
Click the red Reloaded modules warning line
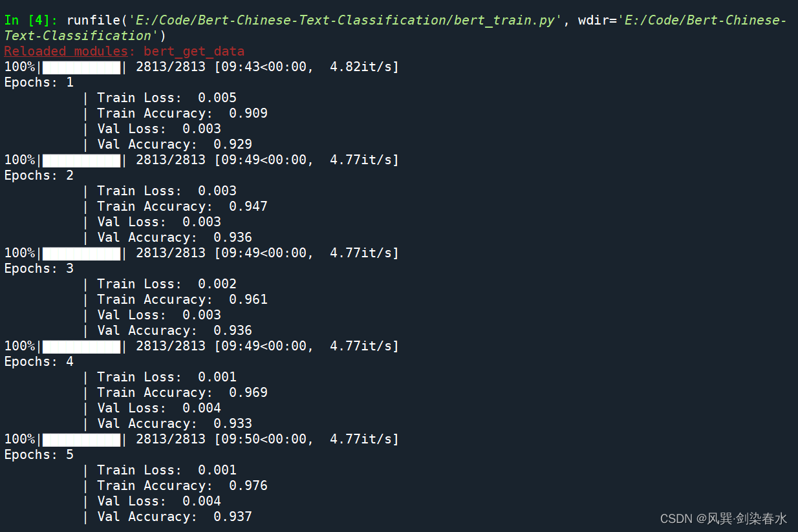point(124,51)
